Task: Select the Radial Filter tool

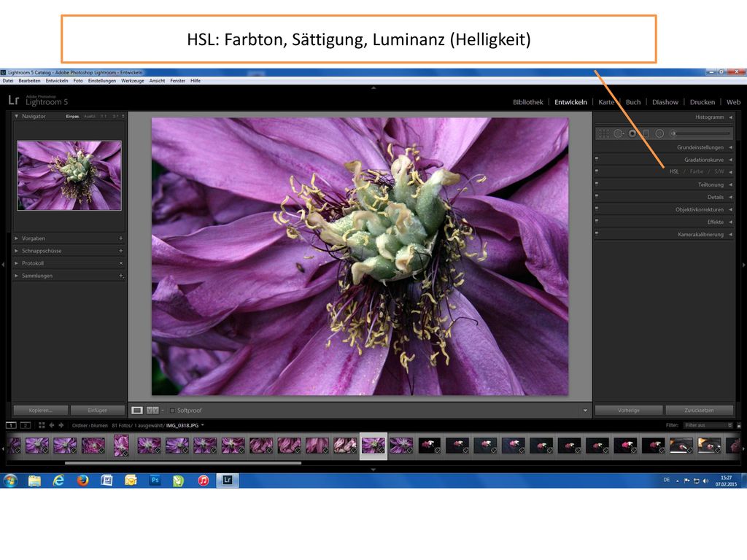Action: (659, 134)
